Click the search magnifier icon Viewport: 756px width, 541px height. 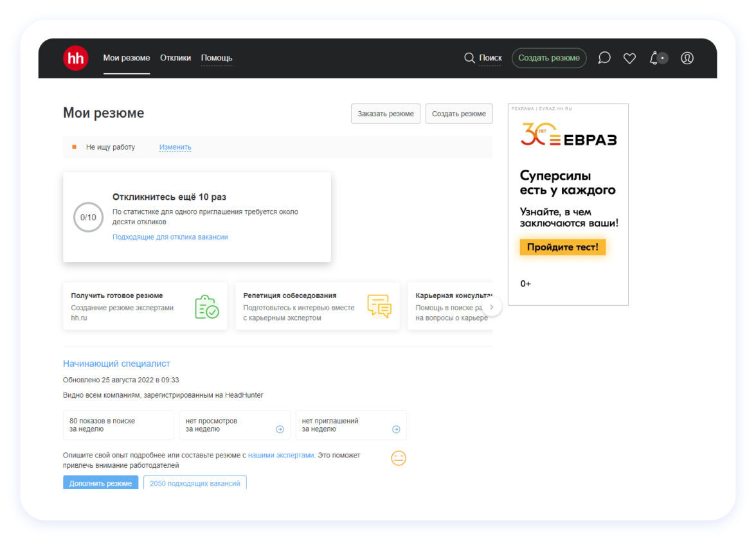[x=469, y=58]
